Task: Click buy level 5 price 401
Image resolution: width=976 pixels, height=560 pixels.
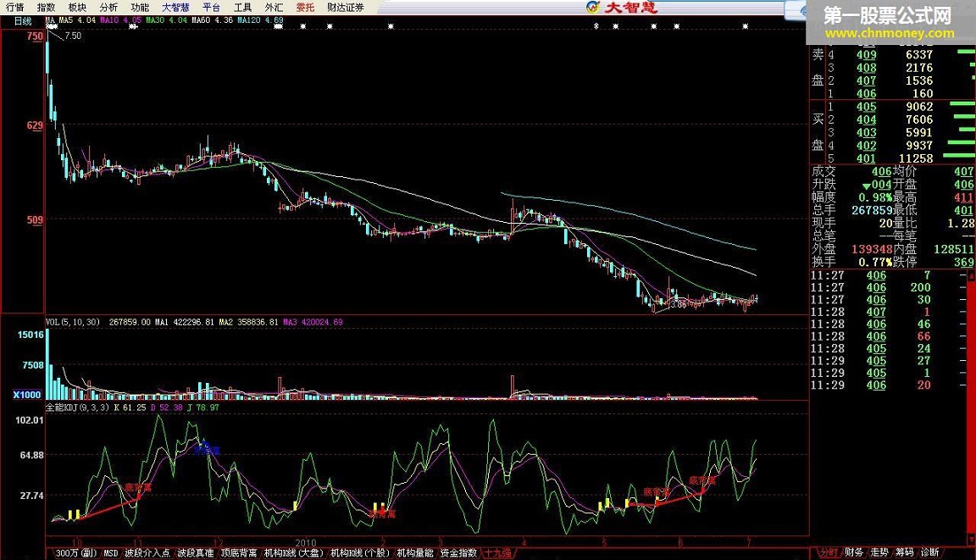Action: click(867, 158)
